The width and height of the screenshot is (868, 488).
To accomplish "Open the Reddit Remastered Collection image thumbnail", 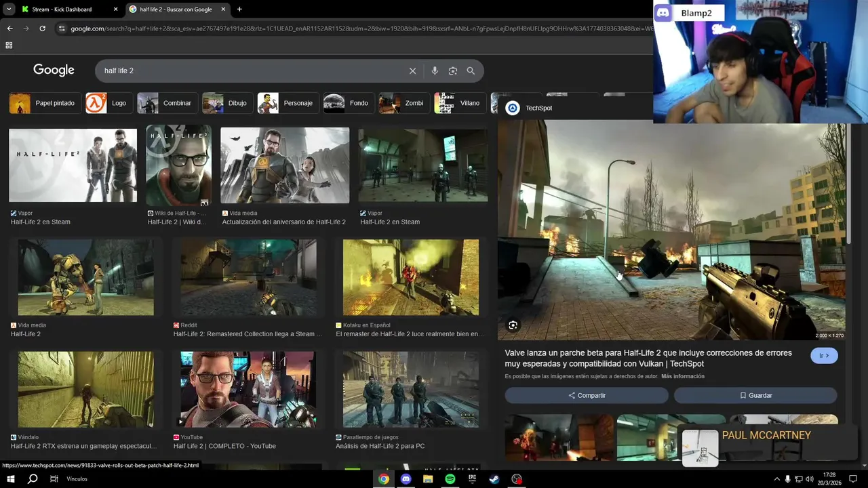I will tap(248, 277).
